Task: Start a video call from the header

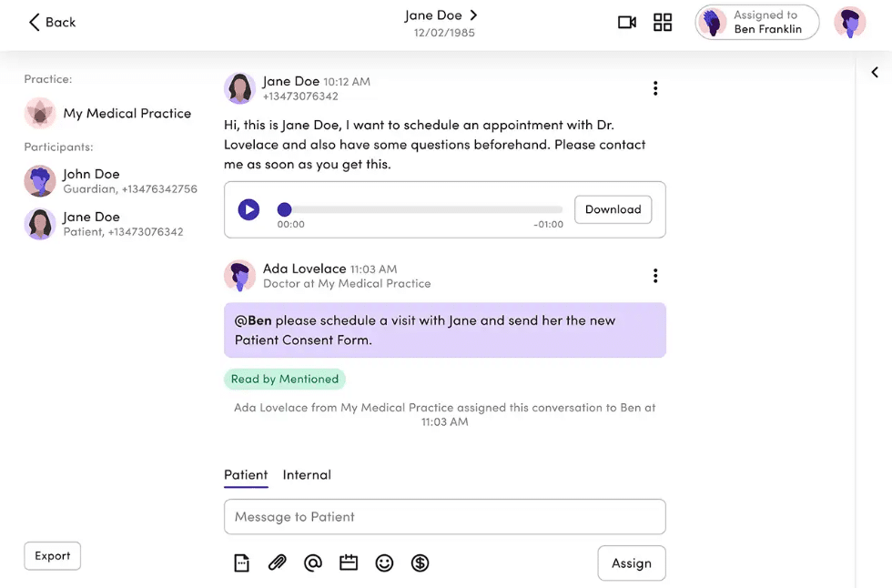Action: pos(626,22)
